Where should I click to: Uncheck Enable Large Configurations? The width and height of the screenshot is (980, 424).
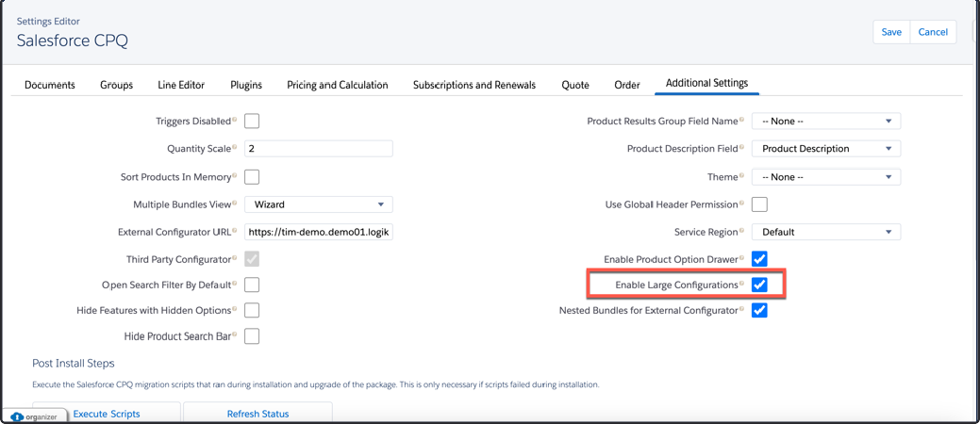[x=759, y=285]
